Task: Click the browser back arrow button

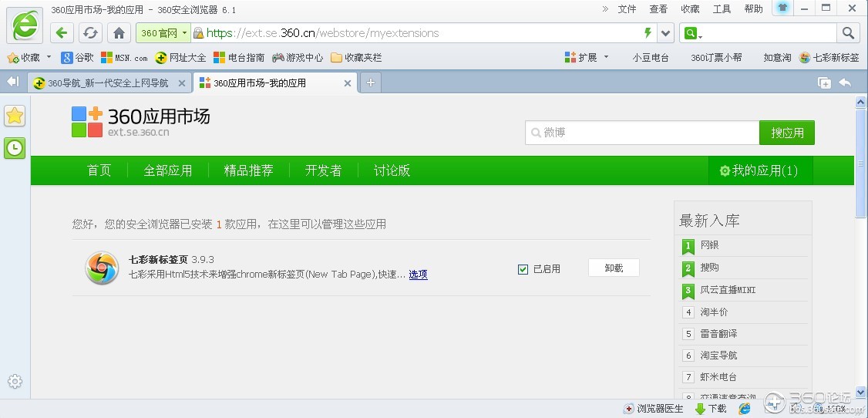Action: [x=62, y=33]
